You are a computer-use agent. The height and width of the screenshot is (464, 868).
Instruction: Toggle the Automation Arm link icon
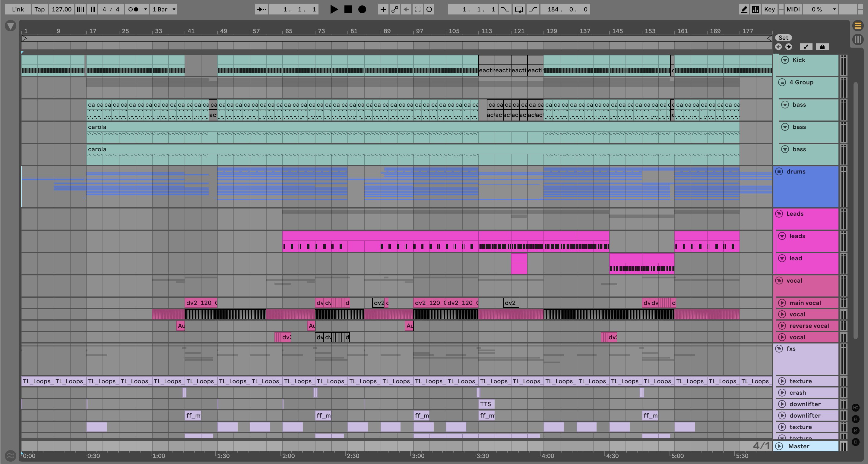pyautogui.click(x=394, y=9)
